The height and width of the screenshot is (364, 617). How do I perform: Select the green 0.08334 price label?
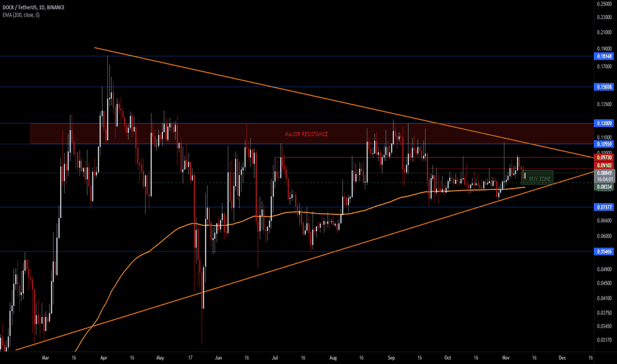tap(604, 187)
